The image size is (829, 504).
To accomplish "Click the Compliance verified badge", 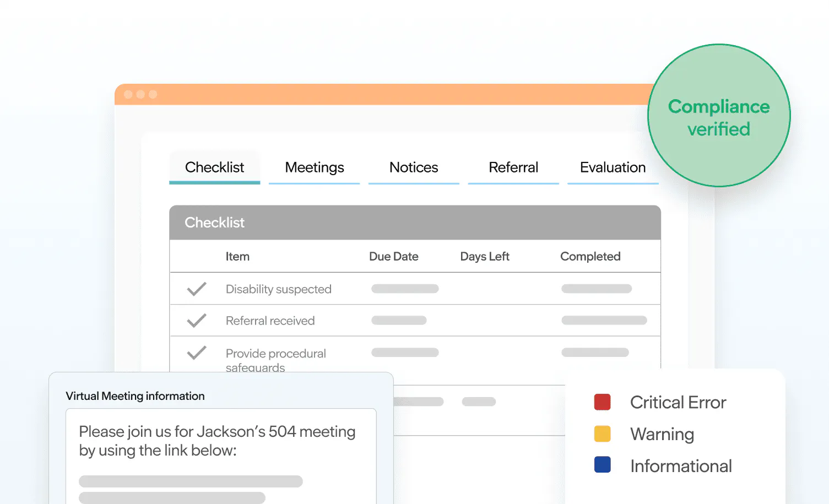I will tap(719, 116).
